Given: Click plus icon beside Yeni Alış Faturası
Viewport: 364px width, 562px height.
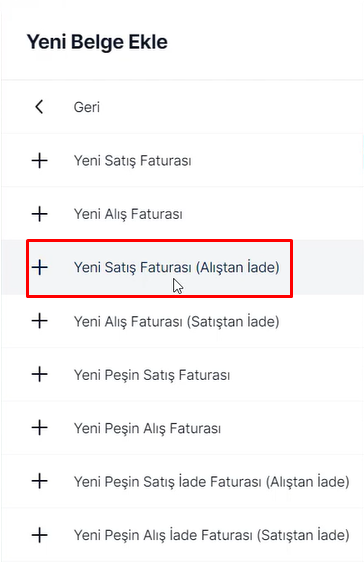Looking at the screenshot, I should coord(39,214).
